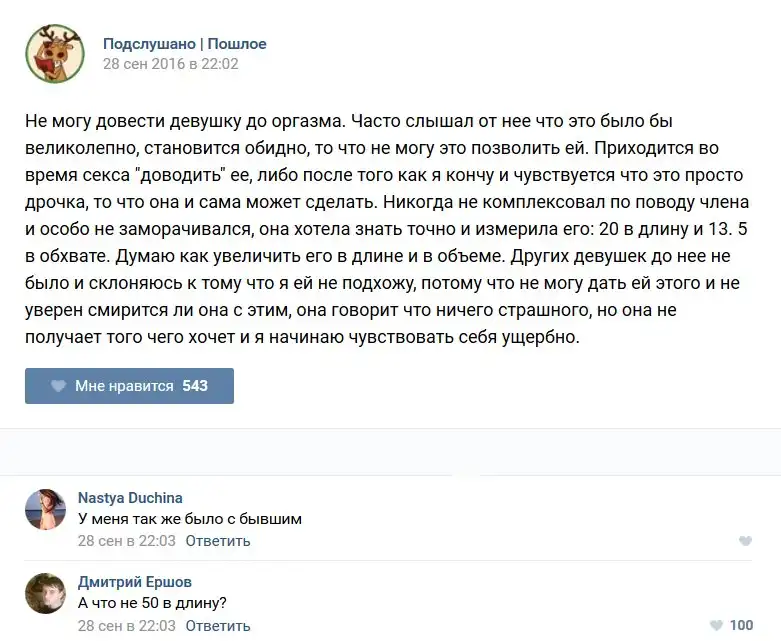
Task: Open Дмитрий Ершов's profile picture
Action: coord(45,594)
